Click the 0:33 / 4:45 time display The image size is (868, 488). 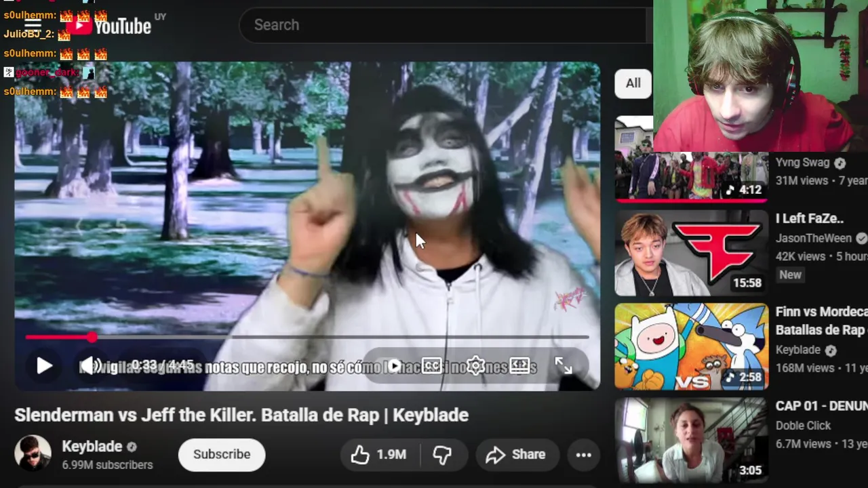tap(163, 366)
